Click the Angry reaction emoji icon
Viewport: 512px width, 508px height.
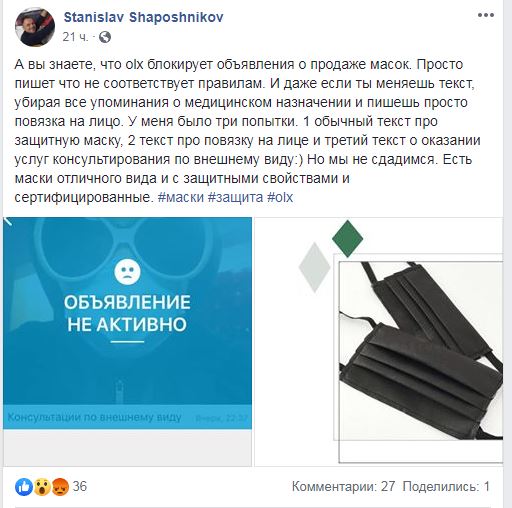(60, 487)
